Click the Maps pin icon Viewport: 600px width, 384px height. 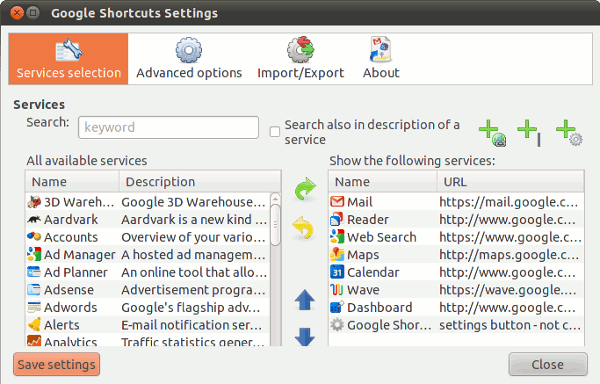coord(337,254)
